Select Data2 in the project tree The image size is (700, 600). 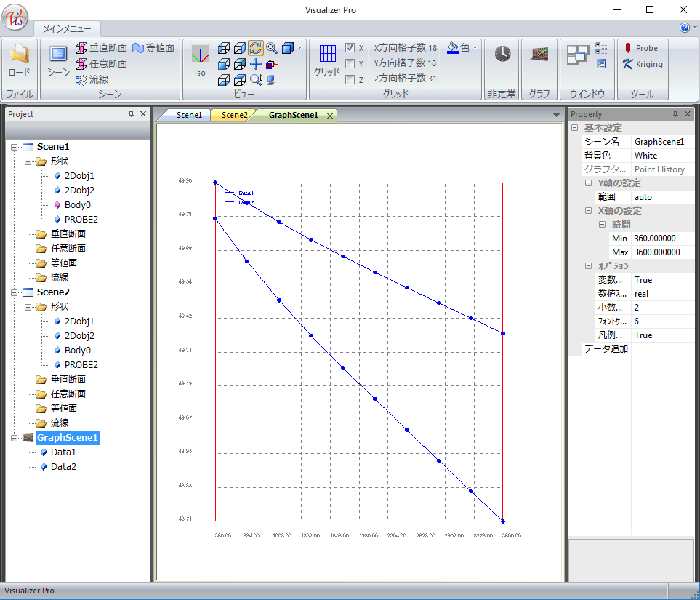[x=63, y=467]
